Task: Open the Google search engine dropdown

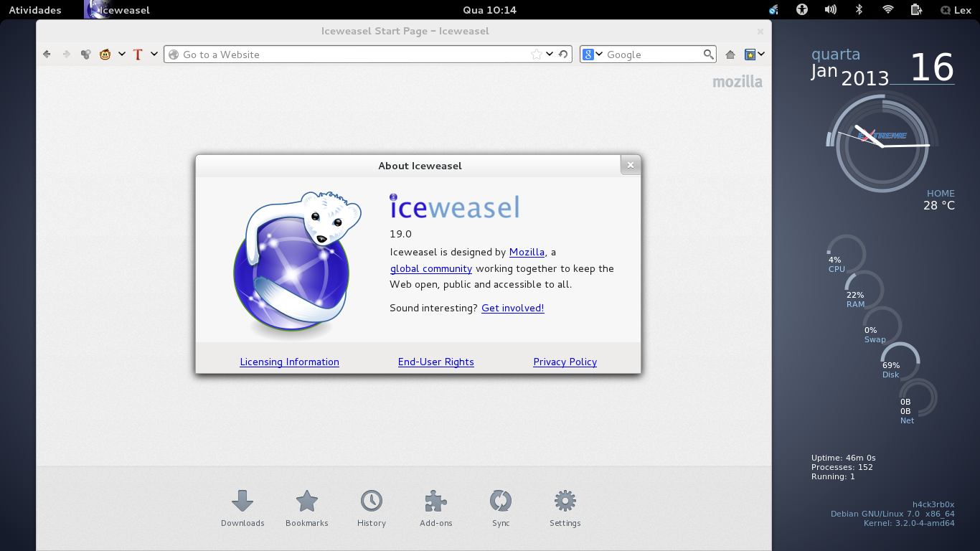Action: 593,55
